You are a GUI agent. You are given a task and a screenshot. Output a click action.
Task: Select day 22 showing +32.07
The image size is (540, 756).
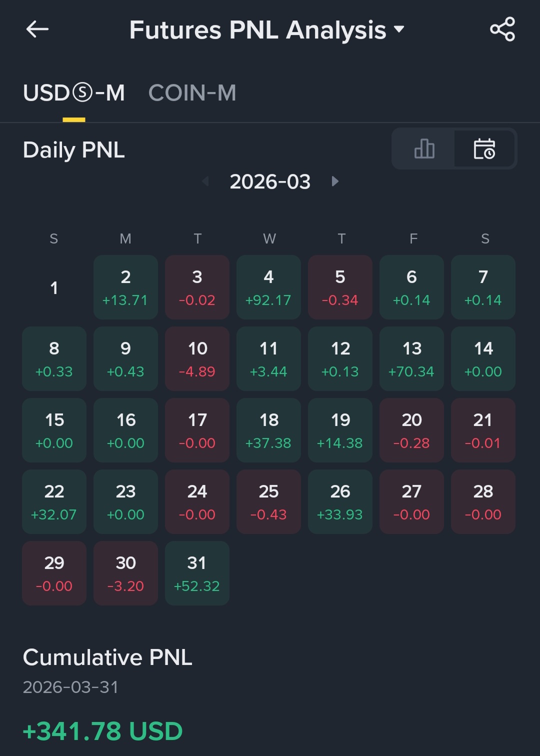(54, 501)
